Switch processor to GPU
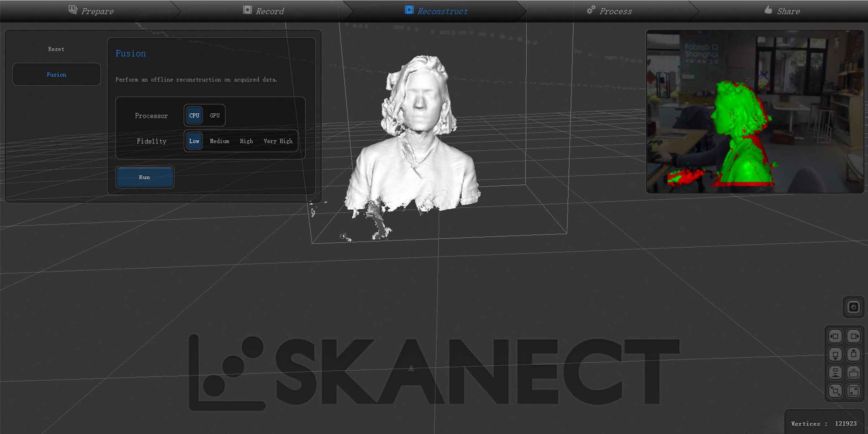 (214, 116)
